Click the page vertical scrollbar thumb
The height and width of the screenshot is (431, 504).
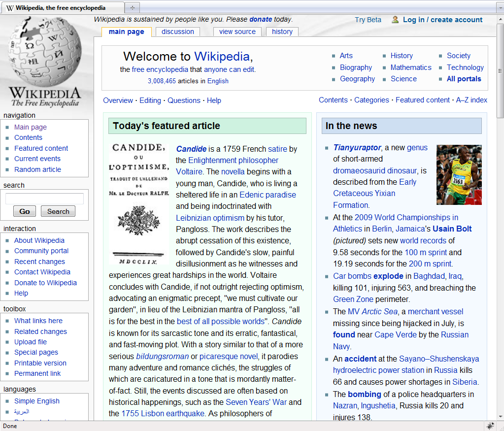(500, 71)
